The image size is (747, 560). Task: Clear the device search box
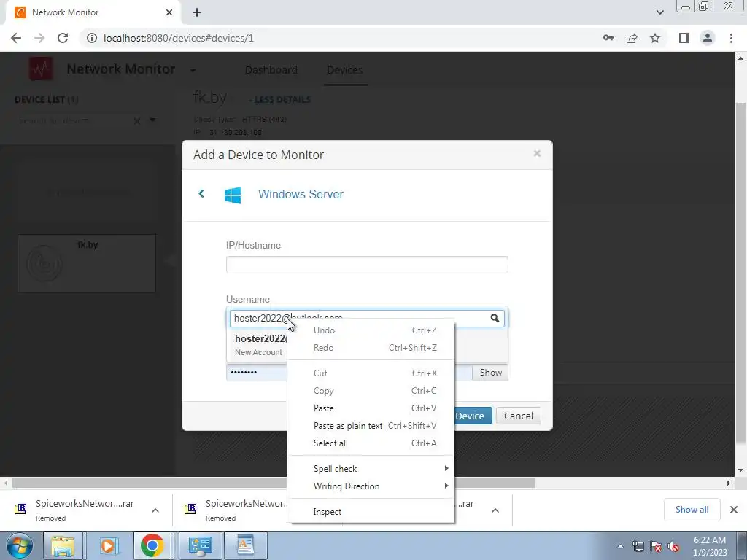[136, 120]
